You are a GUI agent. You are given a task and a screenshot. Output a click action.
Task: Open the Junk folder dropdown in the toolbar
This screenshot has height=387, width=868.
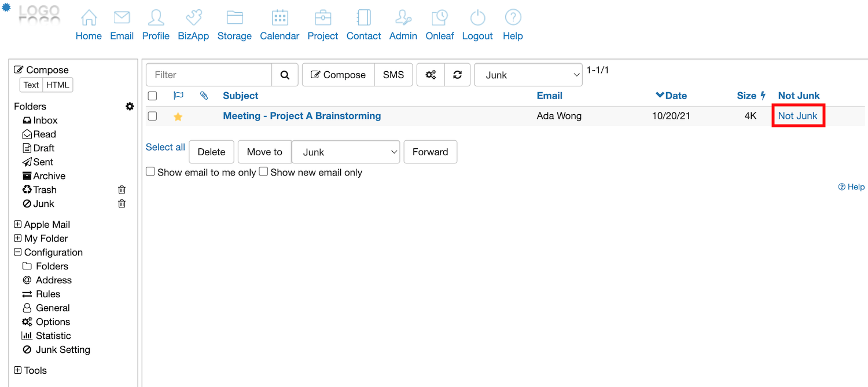click(x=528, y=75)
